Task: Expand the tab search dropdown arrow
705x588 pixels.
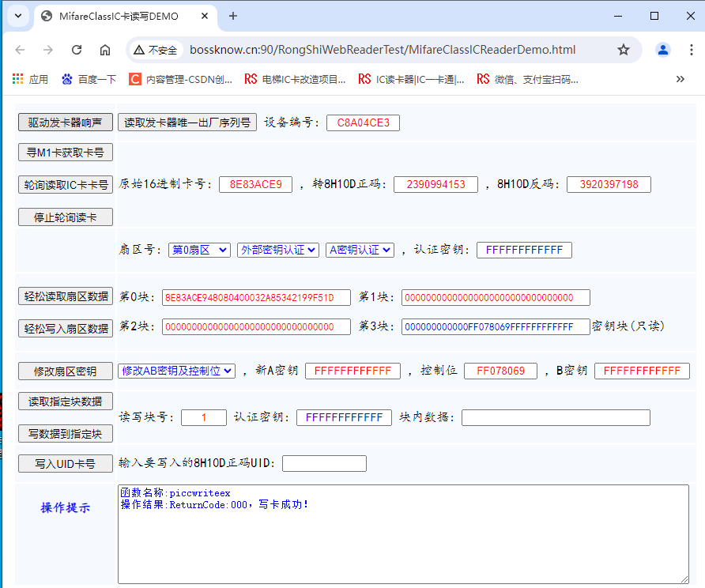Action: 18,16
